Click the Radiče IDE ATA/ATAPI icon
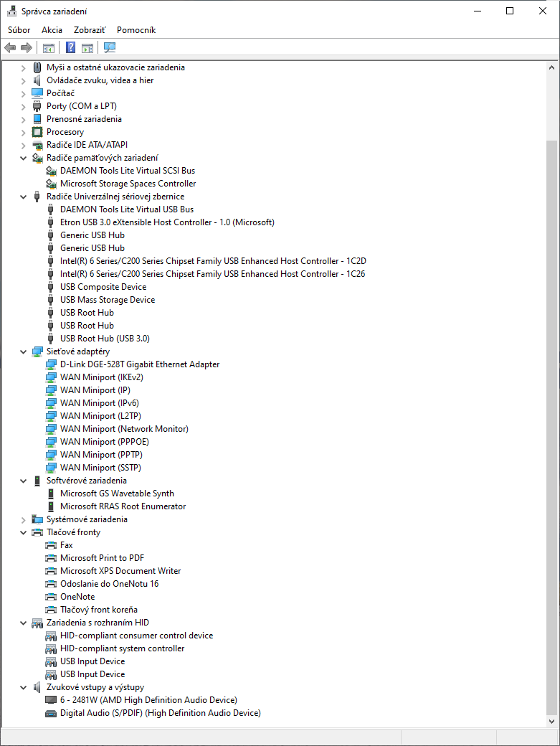This screenshot has height=746, width=560. [37, 145]
